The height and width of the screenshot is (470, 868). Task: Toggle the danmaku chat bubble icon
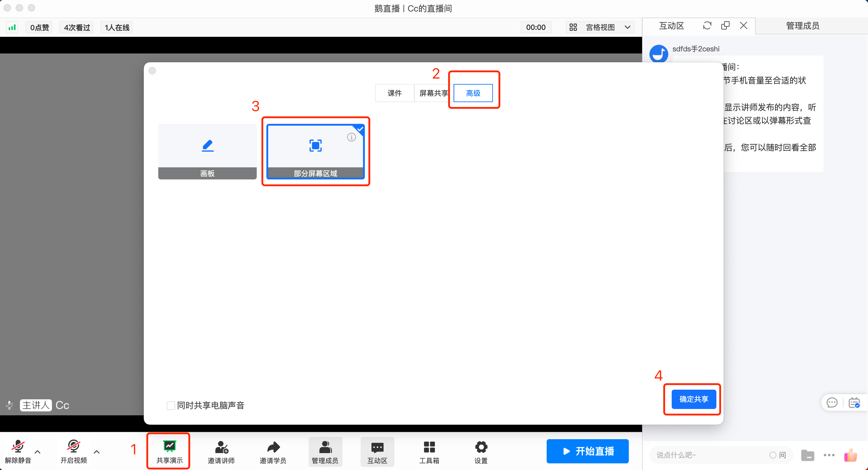click(832, 402)
